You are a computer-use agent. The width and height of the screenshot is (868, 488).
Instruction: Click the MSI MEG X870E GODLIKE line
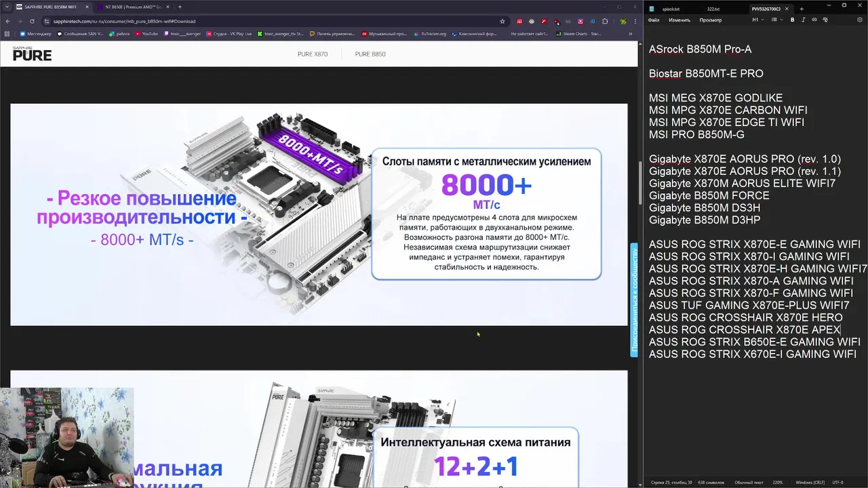coord(715,98)
